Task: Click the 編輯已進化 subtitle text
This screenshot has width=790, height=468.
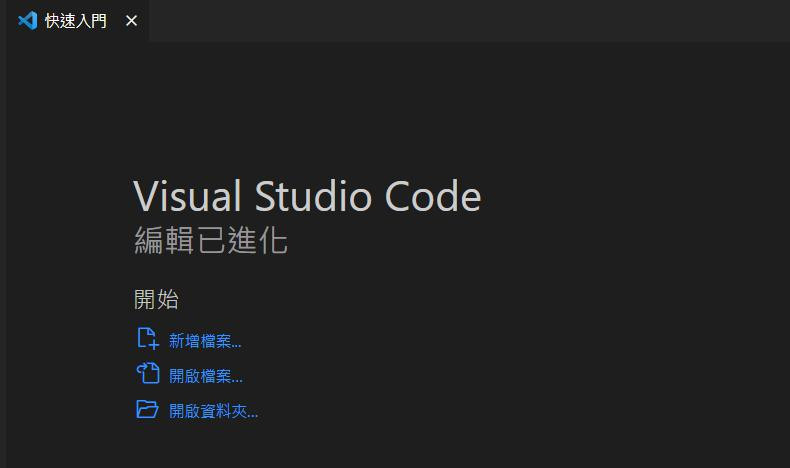Action: [x=211, y=240]
